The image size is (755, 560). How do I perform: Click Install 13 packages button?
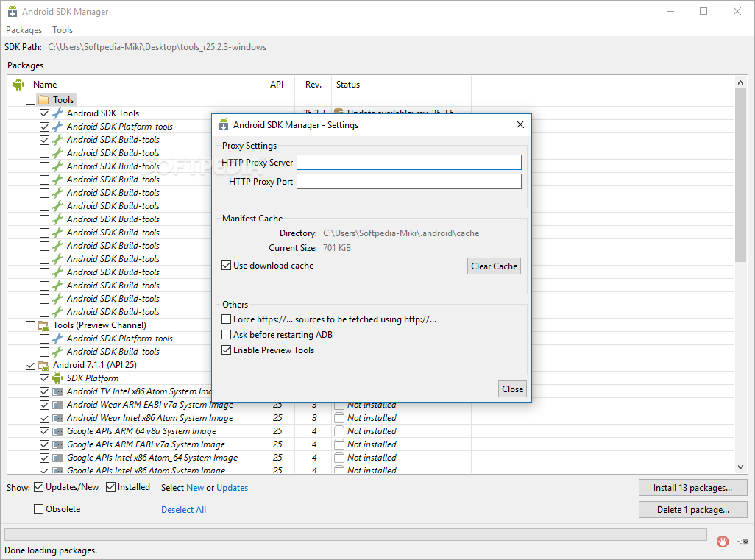click(x=693, y=488)
